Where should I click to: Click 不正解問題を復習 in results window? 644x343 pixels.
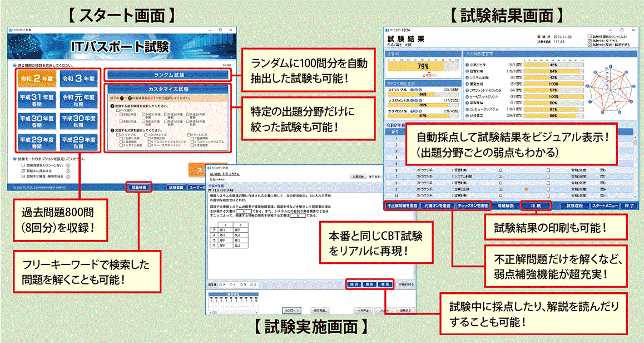[x=403, y=205]
